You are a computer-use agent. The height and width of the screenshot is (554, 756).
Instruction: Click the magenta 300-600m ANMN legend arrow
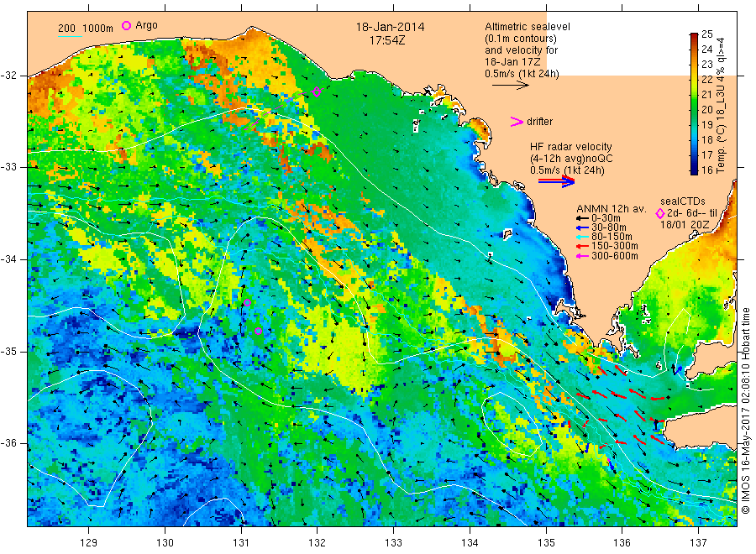582,256
